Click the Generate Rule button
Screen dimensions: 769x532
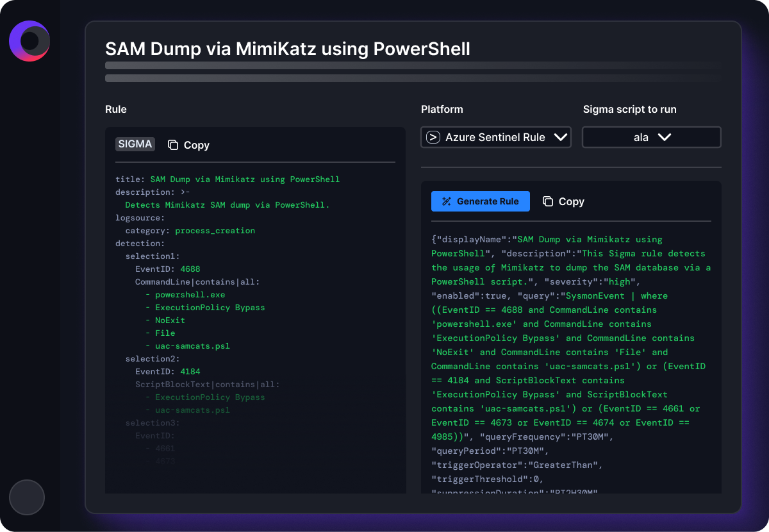tap(481, 201)
